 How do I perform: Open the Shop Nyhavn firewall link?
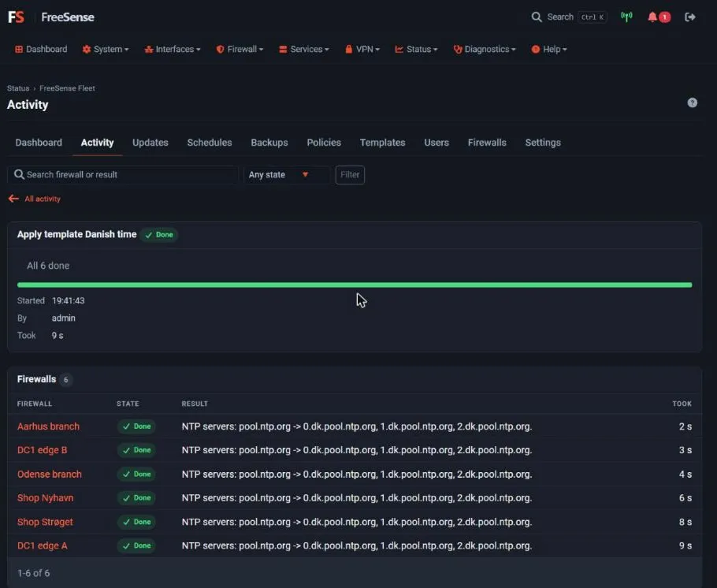tap(45, 498)
